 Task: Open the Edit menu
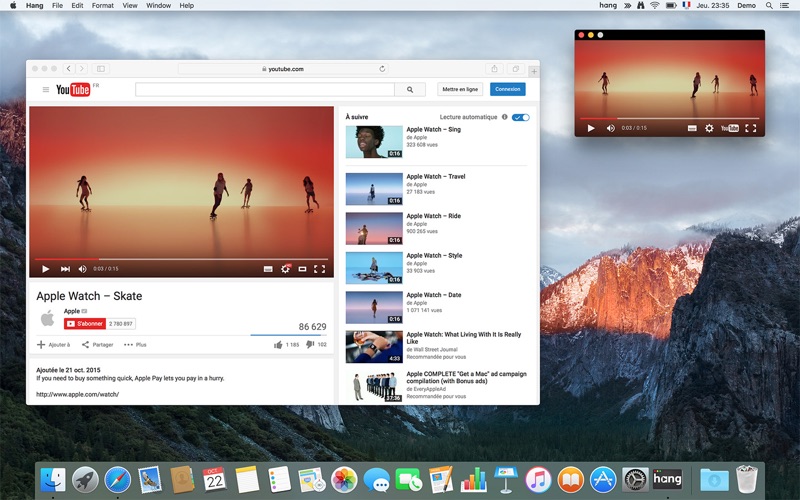(77, 6)
